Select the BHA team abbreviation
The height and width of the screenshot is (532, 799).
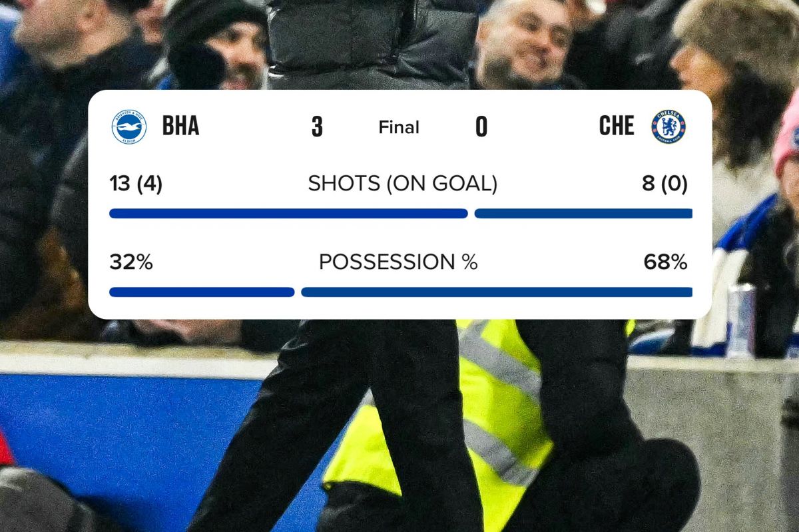tap(180, 126)
